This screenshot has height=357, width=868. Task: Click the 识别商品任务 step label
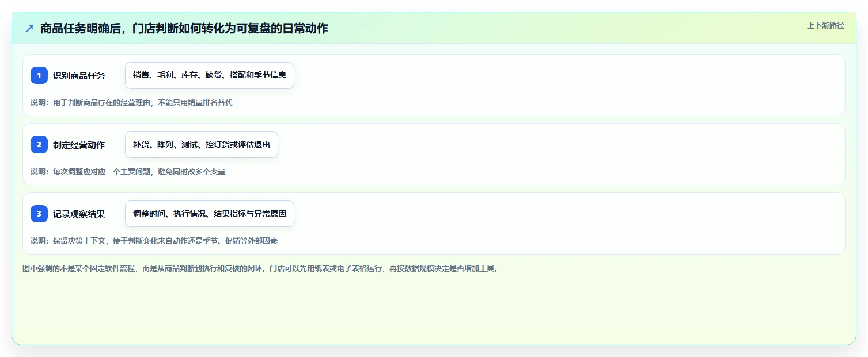pos(79,75)
